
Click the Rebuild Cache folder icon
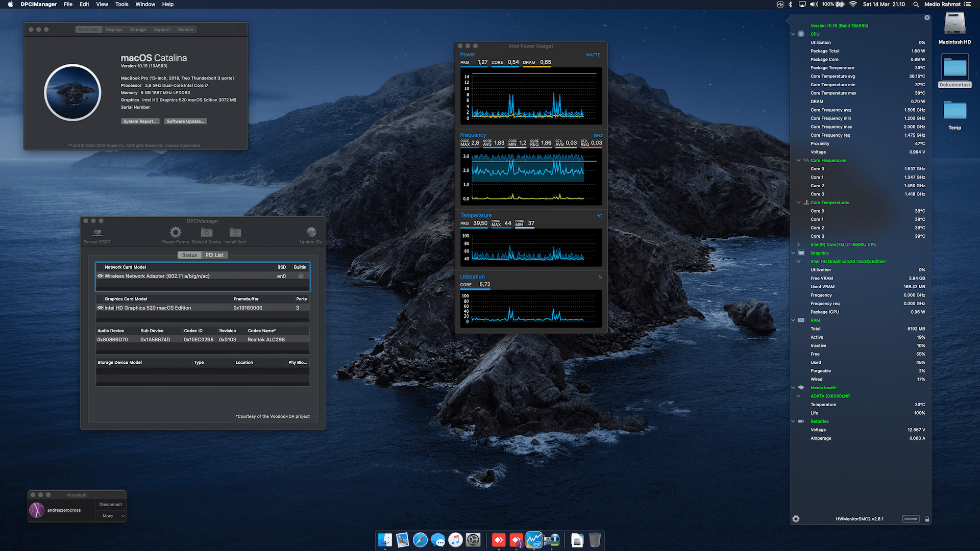click(206, 233)
